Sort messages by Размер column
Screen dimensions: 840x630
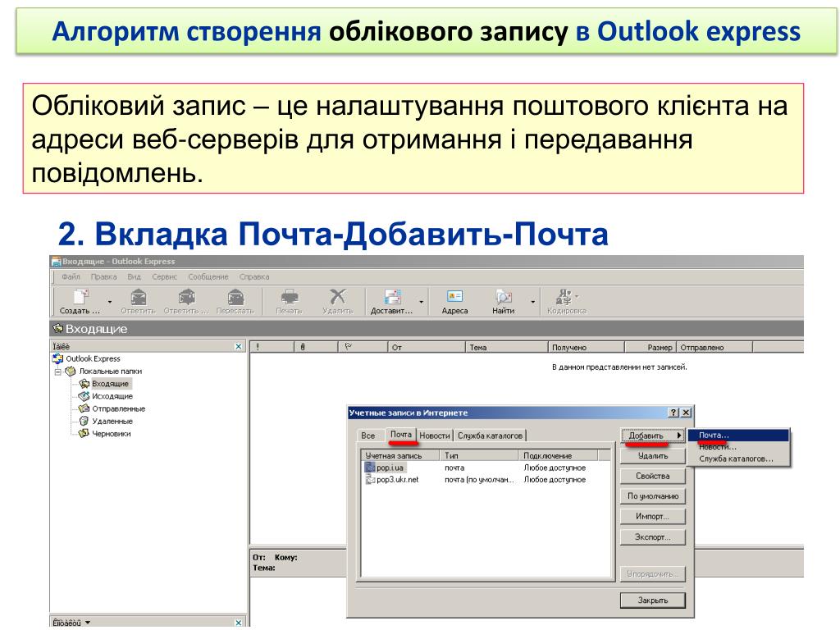coord(651,347)
